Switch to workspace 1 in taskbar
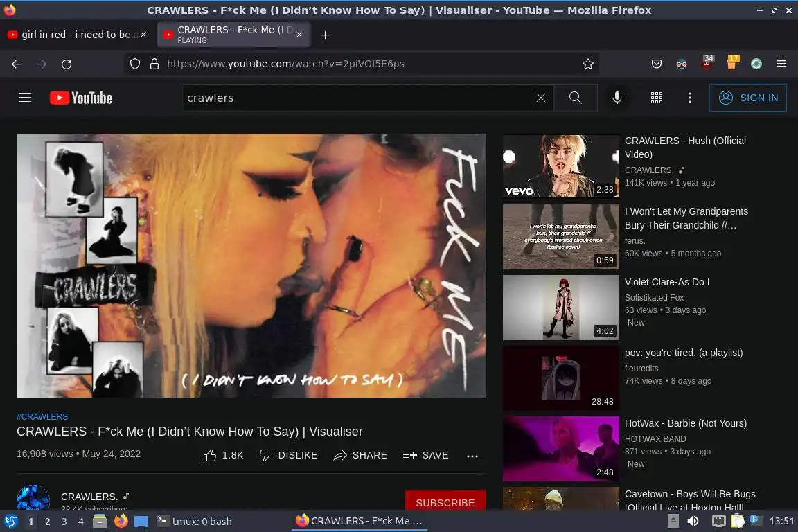798x532 pixels. 30,522
